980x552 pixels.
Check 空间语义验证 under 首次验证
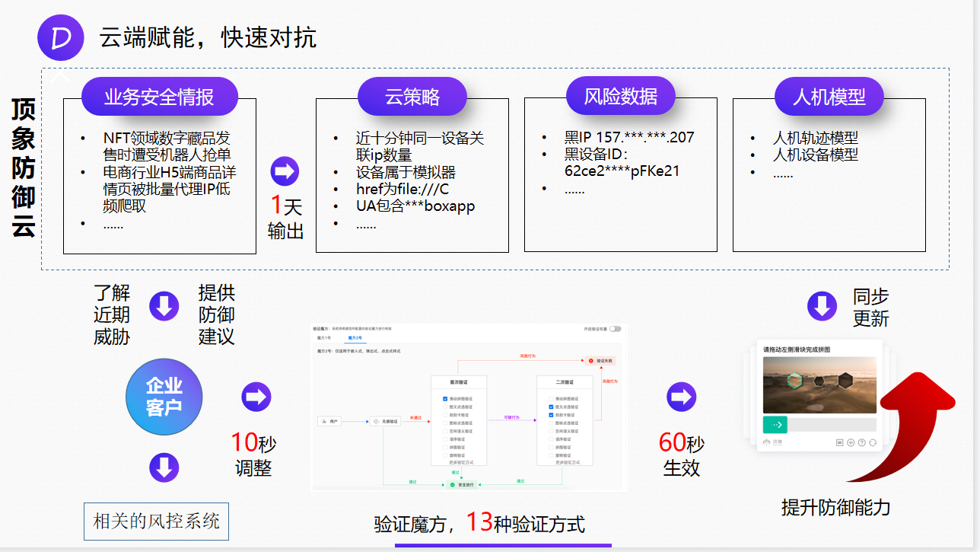pyautogui.click(x=445, y=431)
